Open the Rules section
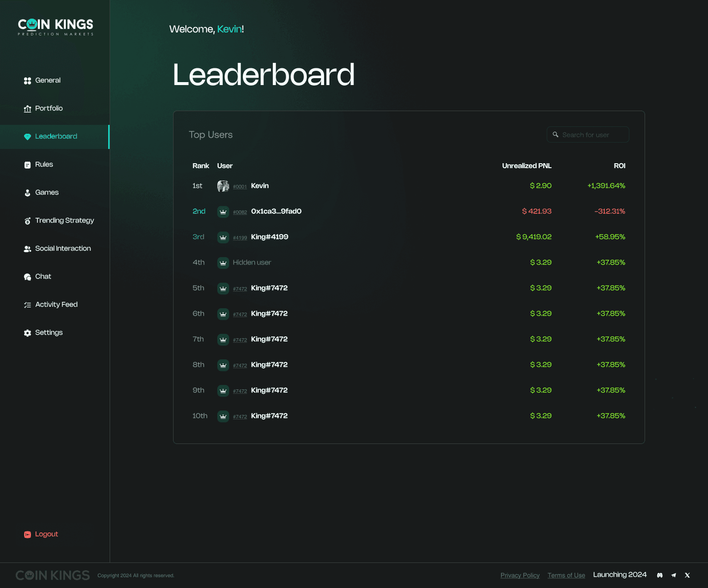The height and width of the screenshot is (588, 708). pyautogui.click(x=44, y=165)
